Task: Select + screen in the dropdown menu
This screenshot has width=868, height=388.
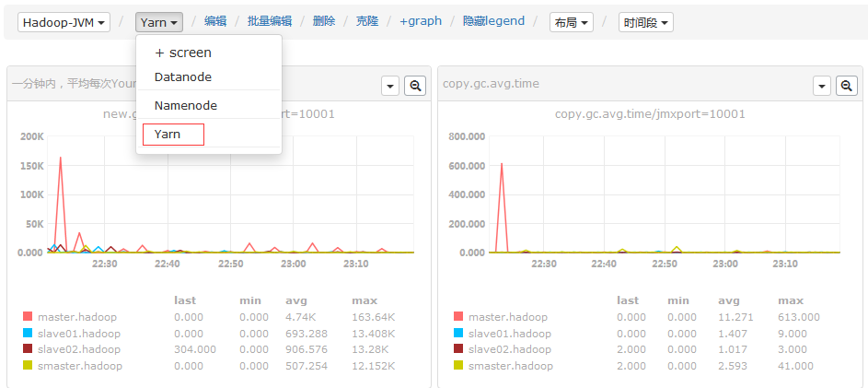Action: pyautogui.click(x=183, y=53)
